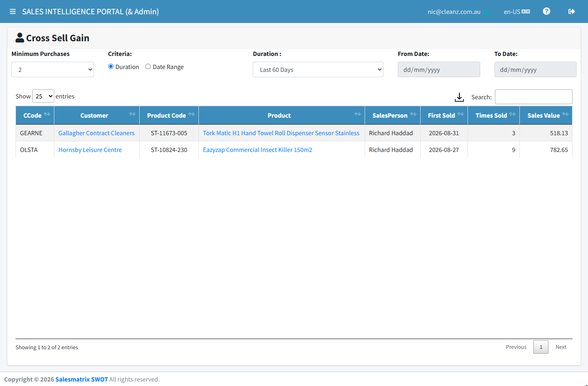Sort by CCode column arrows

pyautogui.click(x=47, y=114)
